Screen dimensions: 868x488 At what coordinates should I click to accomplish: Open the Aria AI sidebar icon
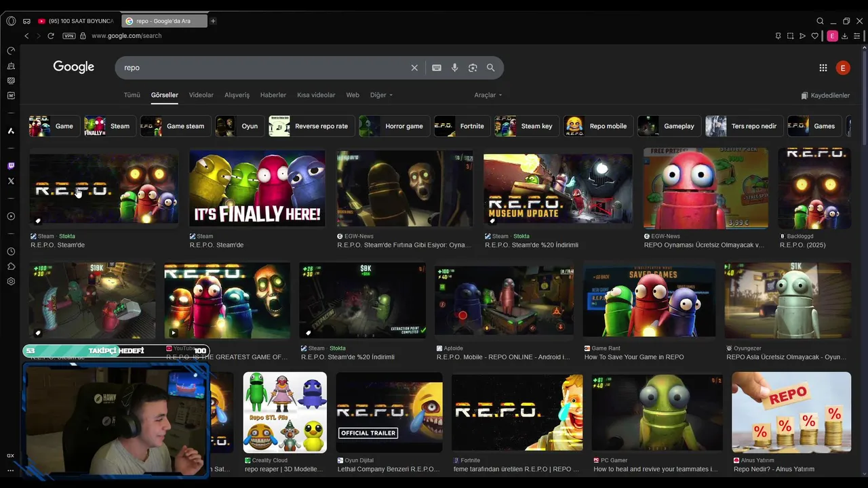coord(11,131)
